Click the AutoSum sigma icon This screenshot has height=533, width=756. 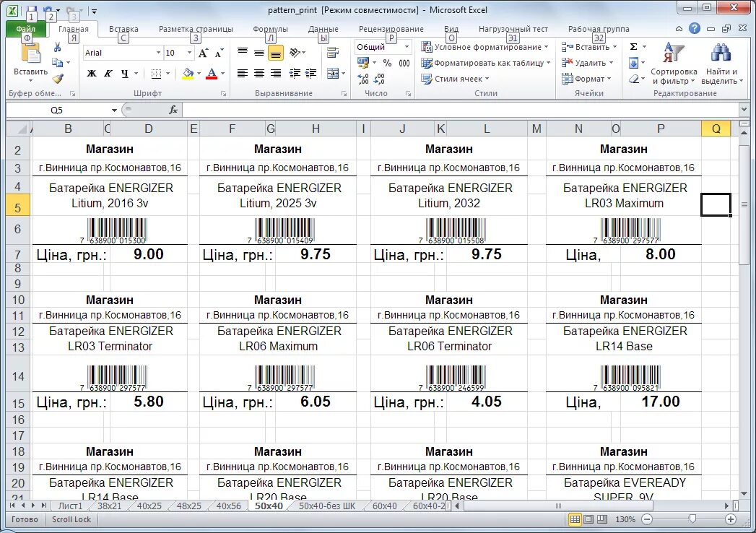[x=633, y=47]
